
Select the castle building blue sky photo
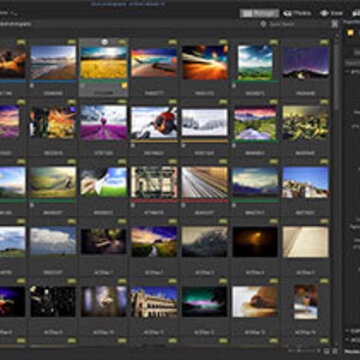[154, 302]
